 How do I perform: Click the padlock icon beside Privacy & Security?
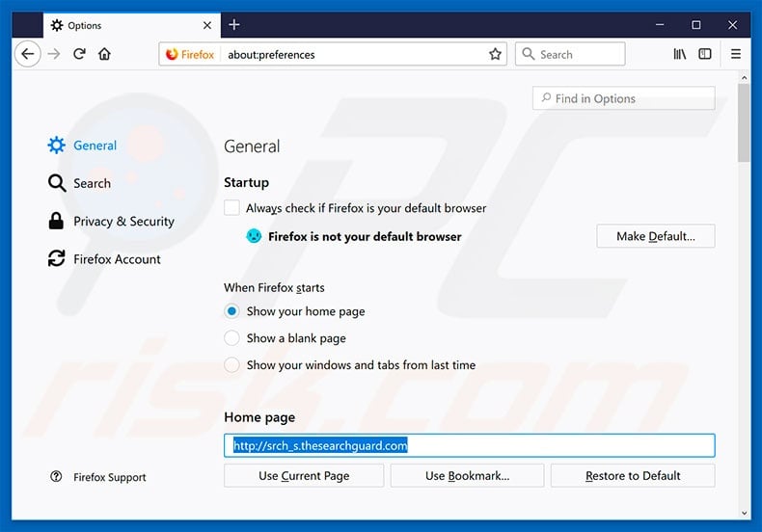tap(56, 221)
